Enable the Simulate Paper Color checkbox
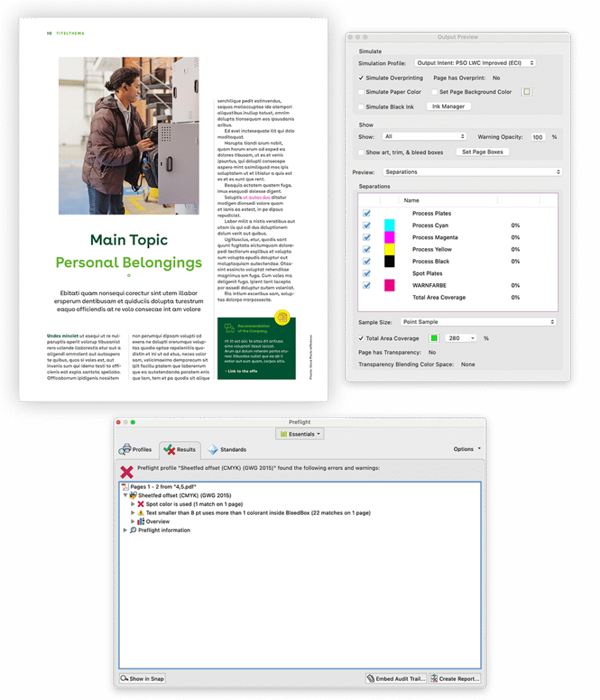 [x=361, y=92]
